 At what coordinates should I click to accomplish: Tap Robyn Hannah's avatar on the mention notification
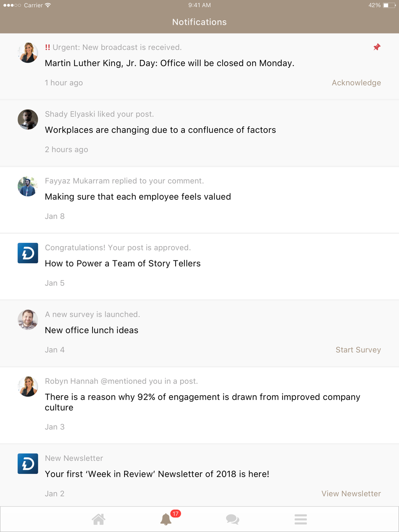tap(28, 386)
